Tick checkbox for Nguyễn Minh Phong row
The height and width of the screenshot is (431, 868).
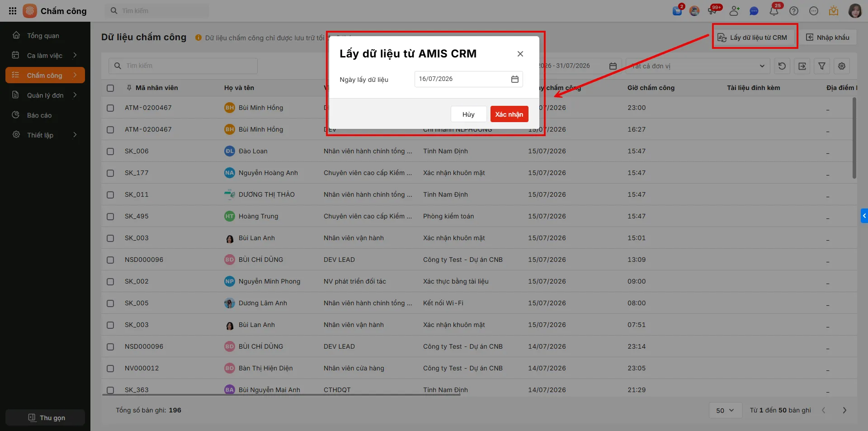coord(110,281)
